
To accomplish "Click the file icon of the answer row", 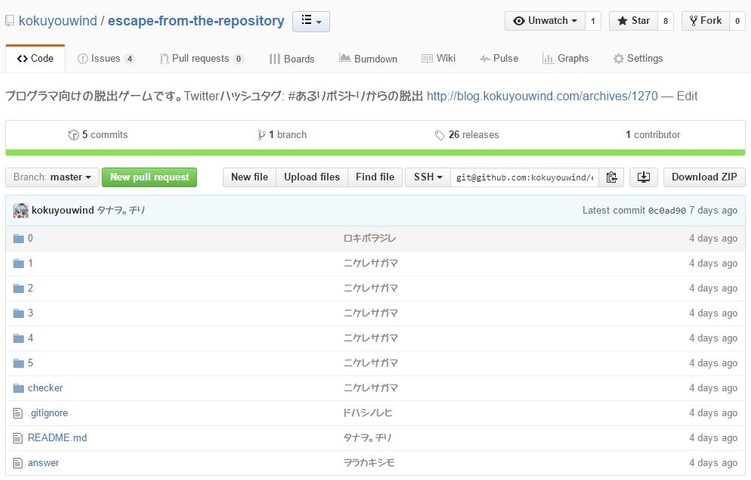I will [18, 463].
